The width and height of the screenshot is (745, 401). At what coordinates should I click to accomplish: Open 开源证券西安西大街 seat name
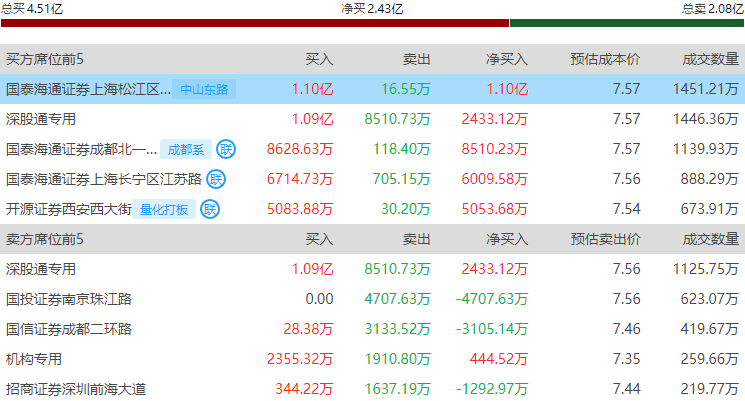pos(68,209)
